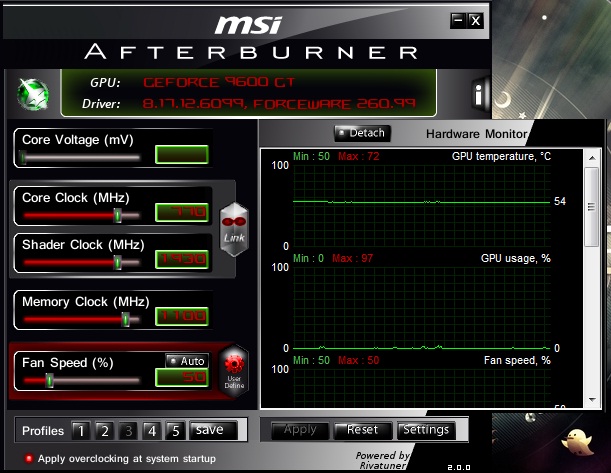Click the Memory Clock (MHz) label

coord(86,302)
